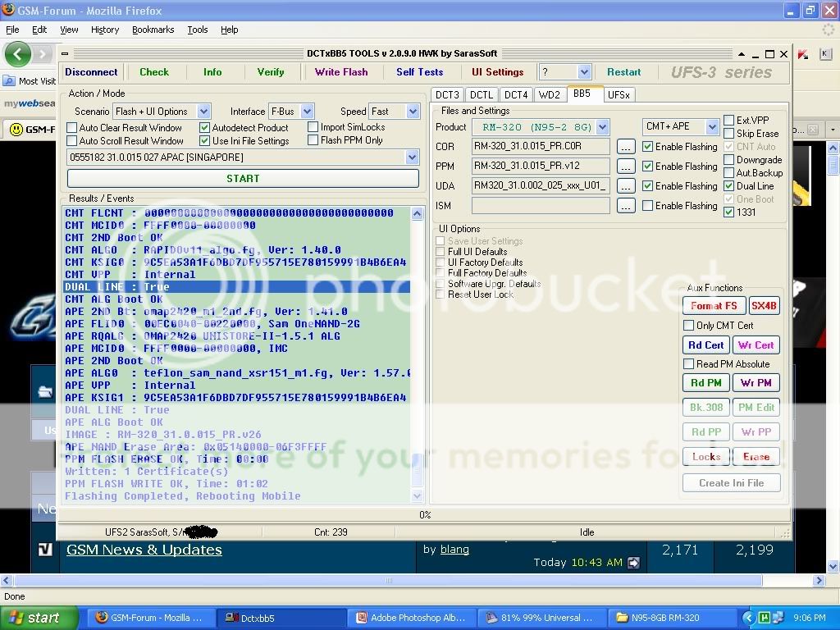This screenshot has width=840, height=630.
Task: Browse for UDA file with ellipsis button
Action: coord(626,186)
